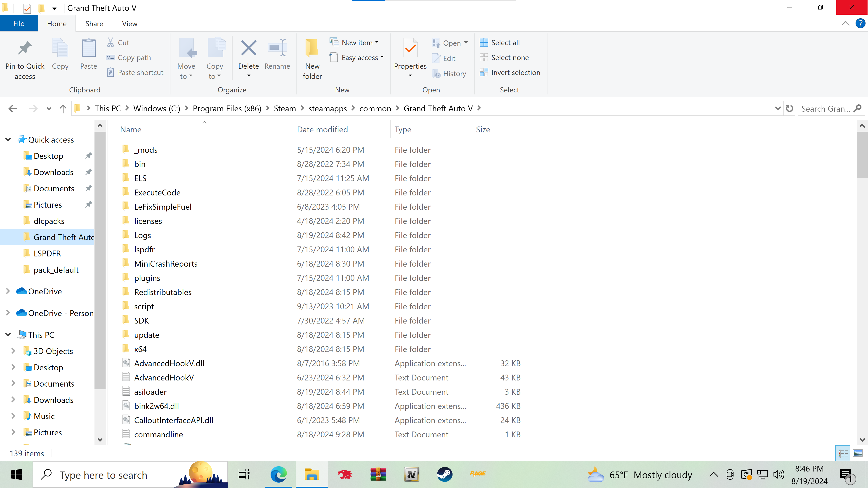Expand the OneDrive tree node

[8, 291]
